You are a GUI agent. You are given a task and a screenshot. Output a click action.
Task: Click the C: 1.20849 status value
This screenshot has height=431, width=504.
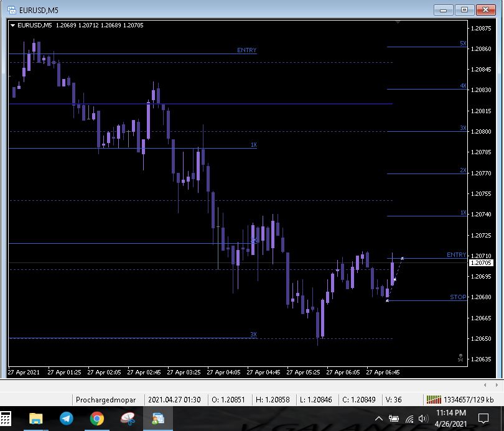point(359,399)
